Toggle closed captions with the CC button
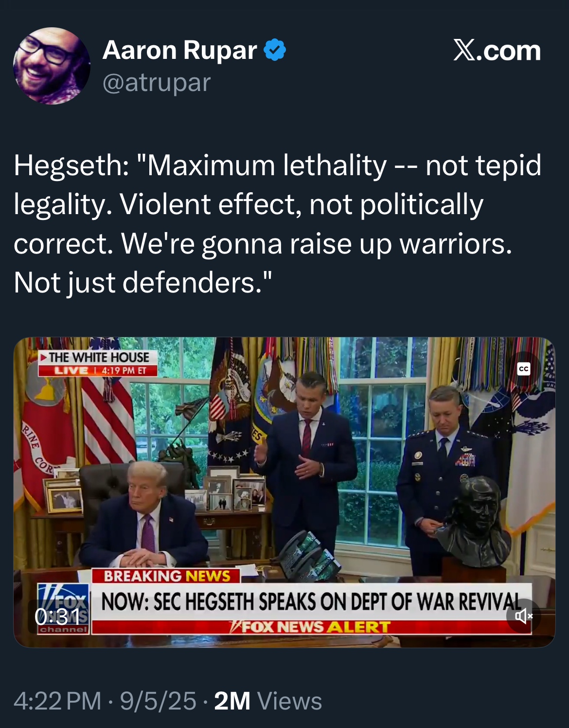This screenshot has width=569, height=728. (x=524, y=369)
